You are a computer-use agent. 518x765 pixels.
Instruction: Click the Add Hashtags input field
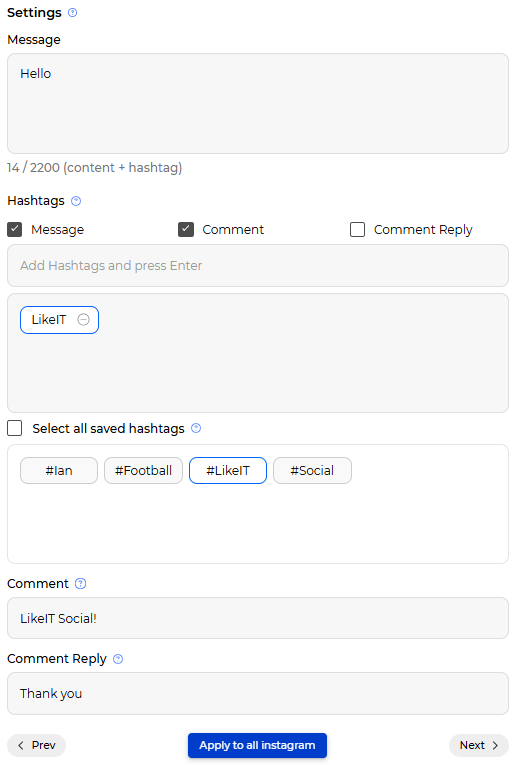click(x=258, y=265)
